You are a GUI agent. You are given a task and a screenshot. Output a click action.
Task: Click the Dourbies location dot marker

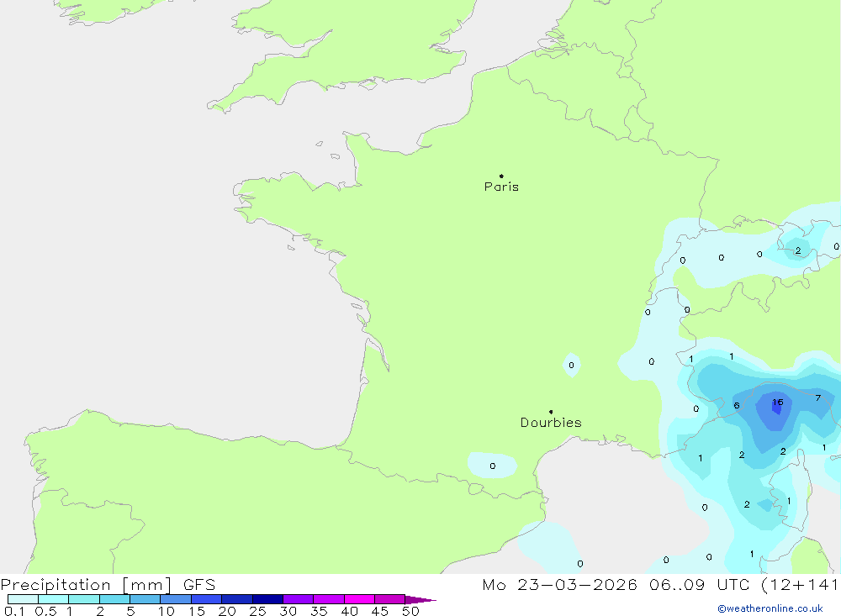tap(551, 412)
